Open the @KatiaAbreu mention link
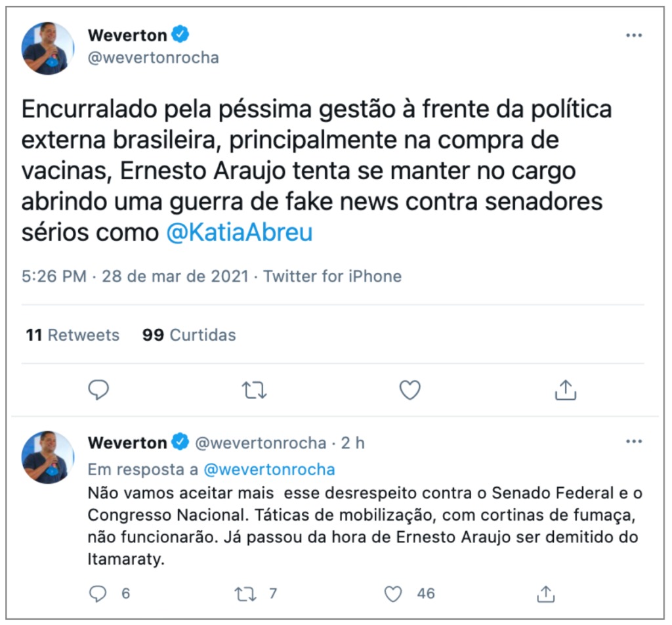This screenshot has width=672, height=625. pyautogui.click(x=239, y=234)
